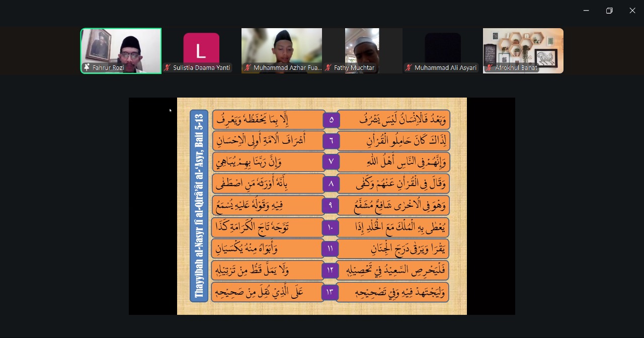
Task: Click the pin icon beside Fahrur Rozi
Action: [x=87, y=67]
